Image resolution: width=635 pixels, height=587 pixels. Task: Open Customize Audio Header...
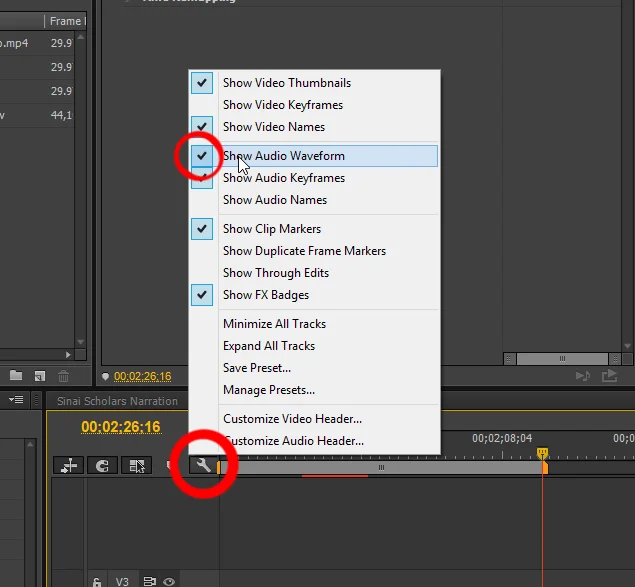[x=293, y=441]
